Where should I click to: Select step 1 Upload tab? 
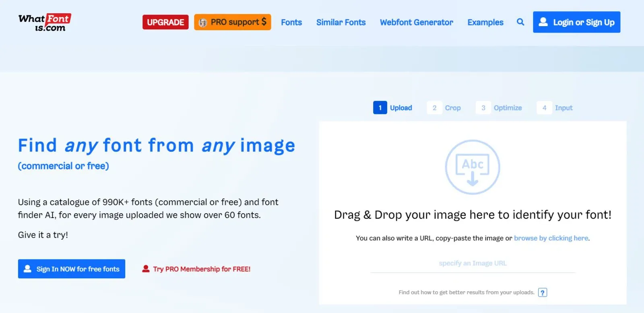click(x=393, y=108)
